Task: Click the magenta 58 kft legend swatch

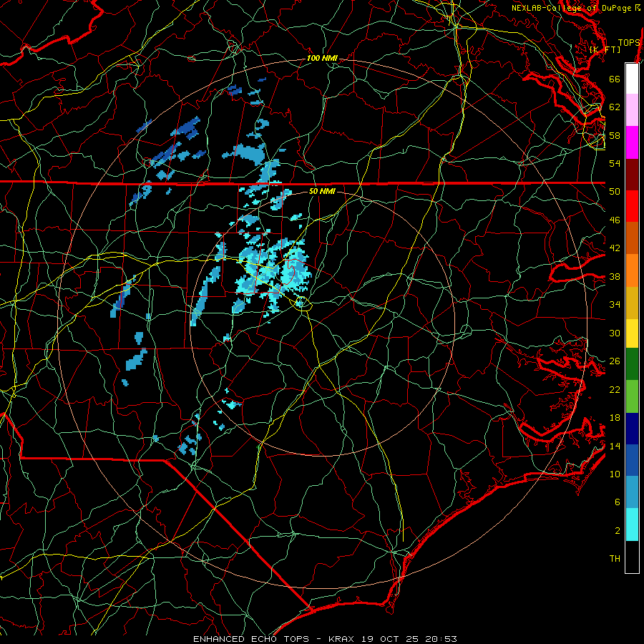Action: [632, 142]
